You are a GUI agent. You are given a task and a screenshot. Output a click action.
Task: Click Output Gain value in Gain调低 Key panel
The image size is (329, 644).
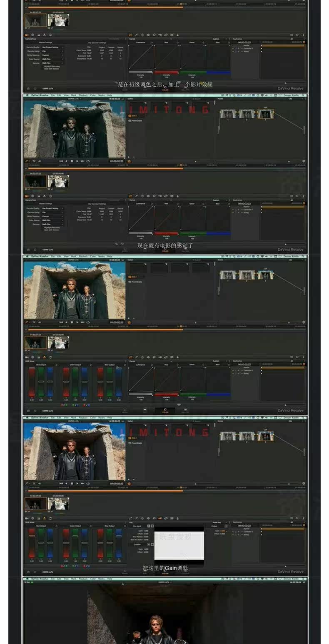pos(223,531)
